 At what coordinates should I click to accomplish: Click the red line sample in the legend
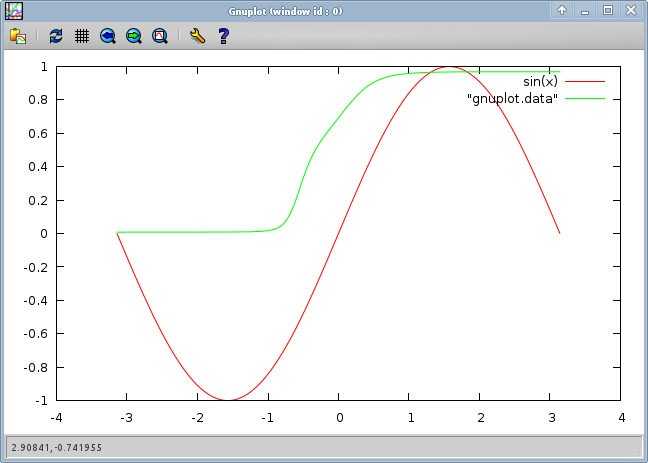(x=586, y=81)
